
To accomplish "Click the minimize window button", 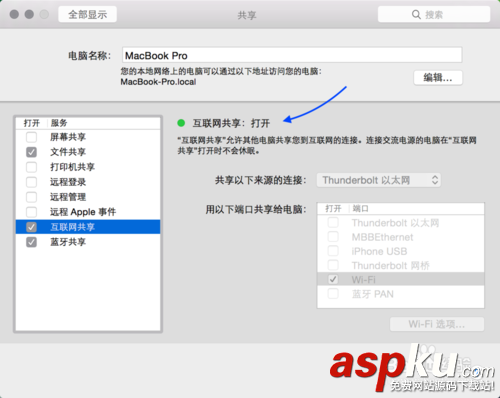I will (29, 14).
